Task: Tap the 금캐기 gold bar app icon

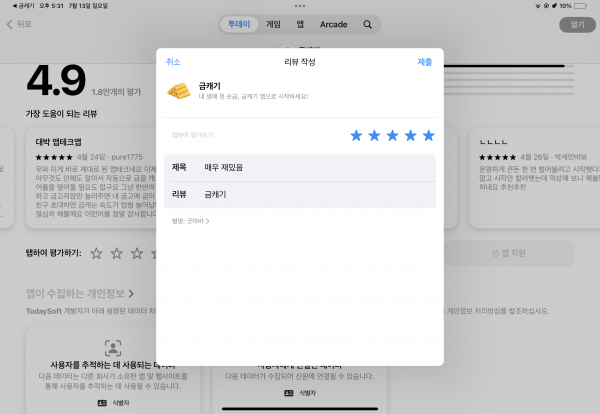Action: (x=179, y=91)
